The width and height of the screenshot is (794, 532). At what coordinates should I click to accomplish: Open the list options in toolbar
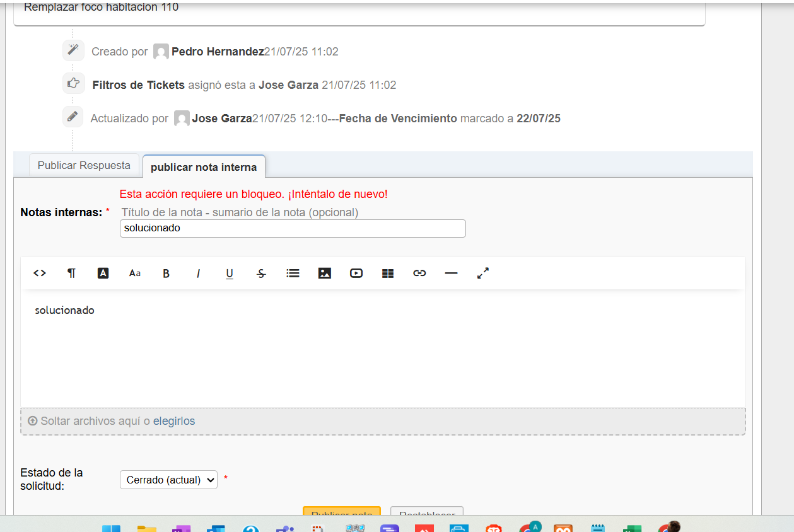pos(293,273)
